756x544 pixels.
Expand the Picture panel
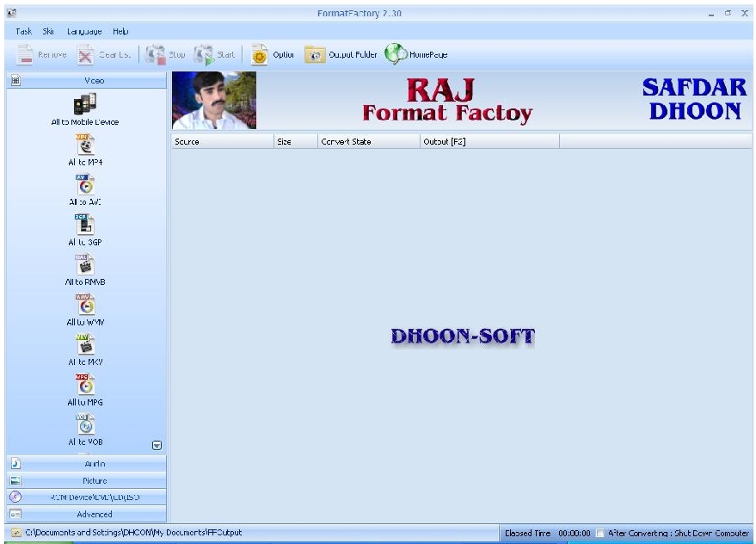click(x=86, y=480)
